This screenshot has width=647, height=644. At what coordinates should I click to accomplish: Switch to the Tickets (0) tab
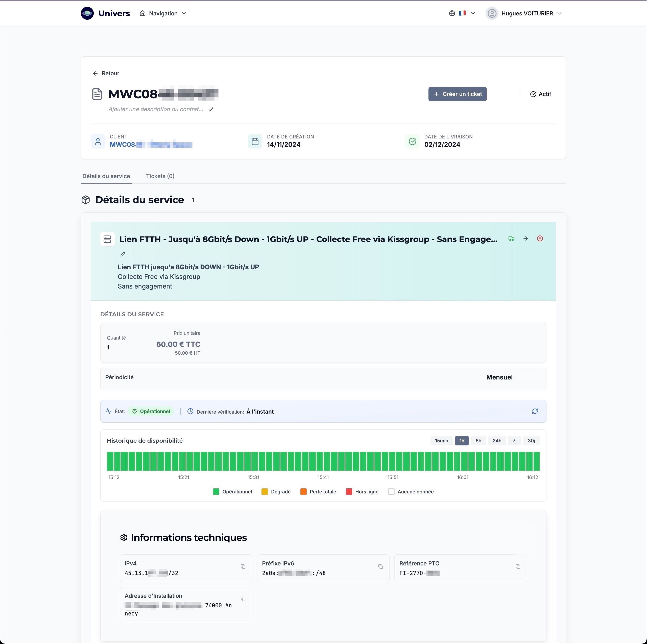click(x=160, y=176)
